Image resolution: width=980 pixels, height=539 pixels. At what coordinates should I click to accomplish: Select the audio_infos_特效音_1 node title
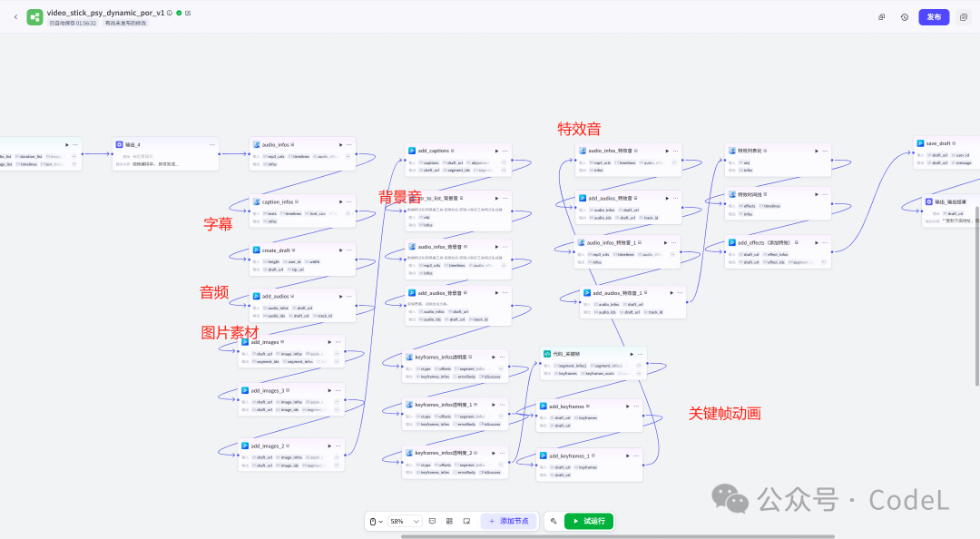click(612, 242)
